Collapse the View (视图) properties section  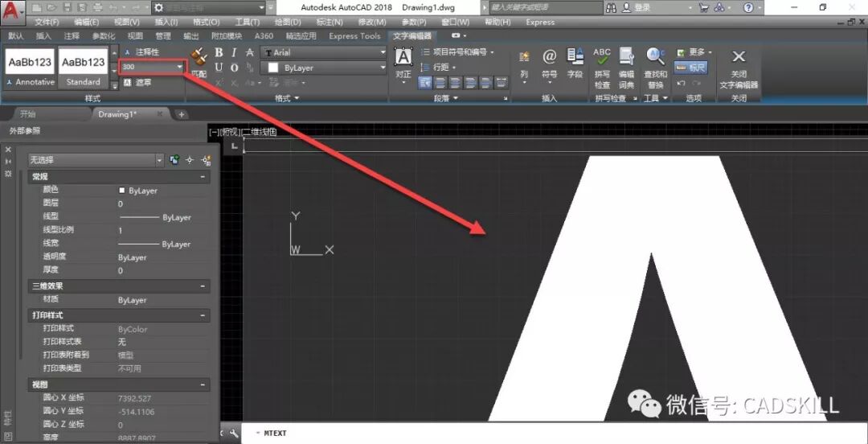(203, 384)
